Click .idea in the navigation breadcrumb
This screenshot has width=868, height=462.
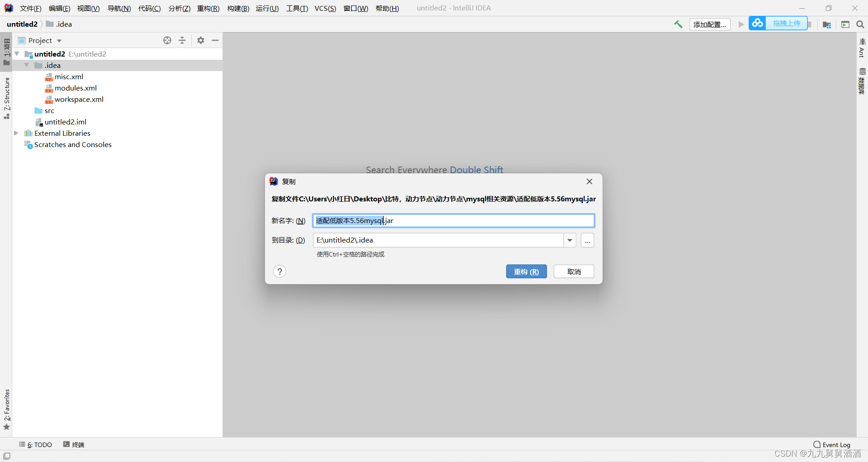pos(59,24)
